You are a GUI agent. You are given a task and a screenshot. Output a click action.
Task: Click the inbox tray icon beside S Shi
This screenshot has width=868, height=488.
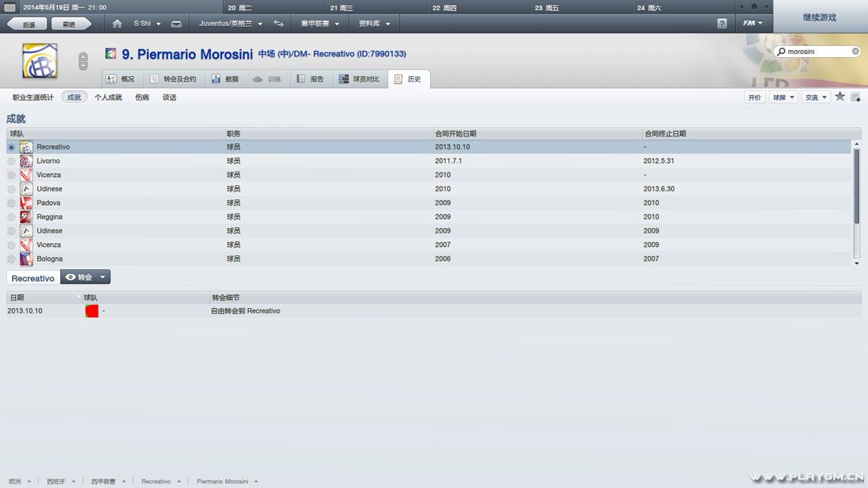point(176,24)
